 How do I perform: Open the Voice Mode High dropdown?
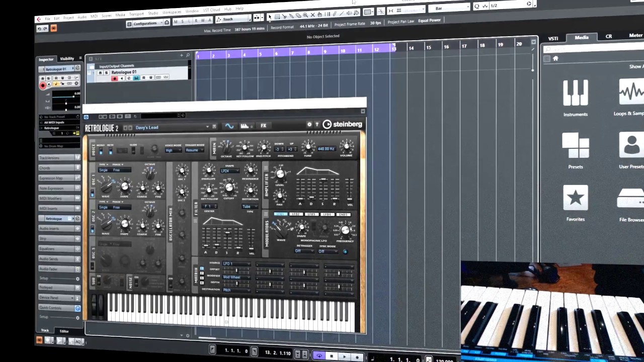pos(173,150)
